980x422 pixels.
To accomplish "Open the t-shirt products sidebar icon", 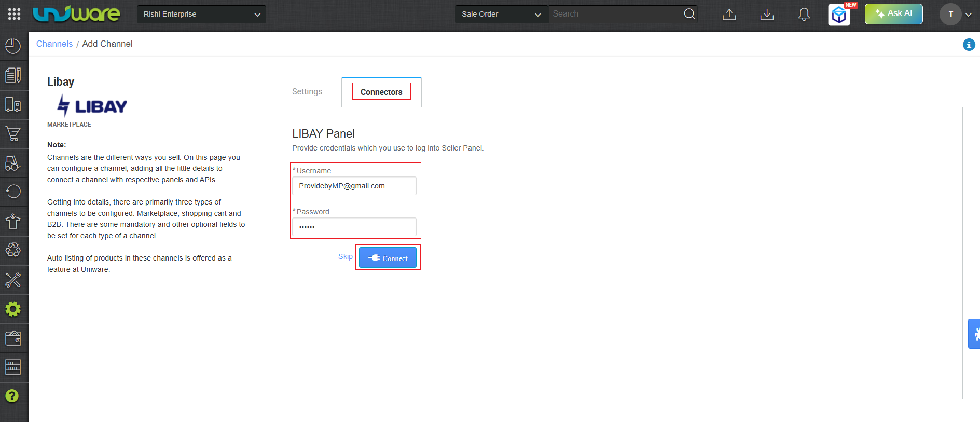I will 13,222.
